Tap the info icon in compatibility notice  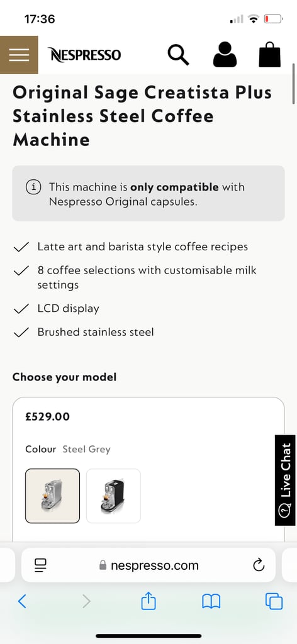[x=34, y=187]
